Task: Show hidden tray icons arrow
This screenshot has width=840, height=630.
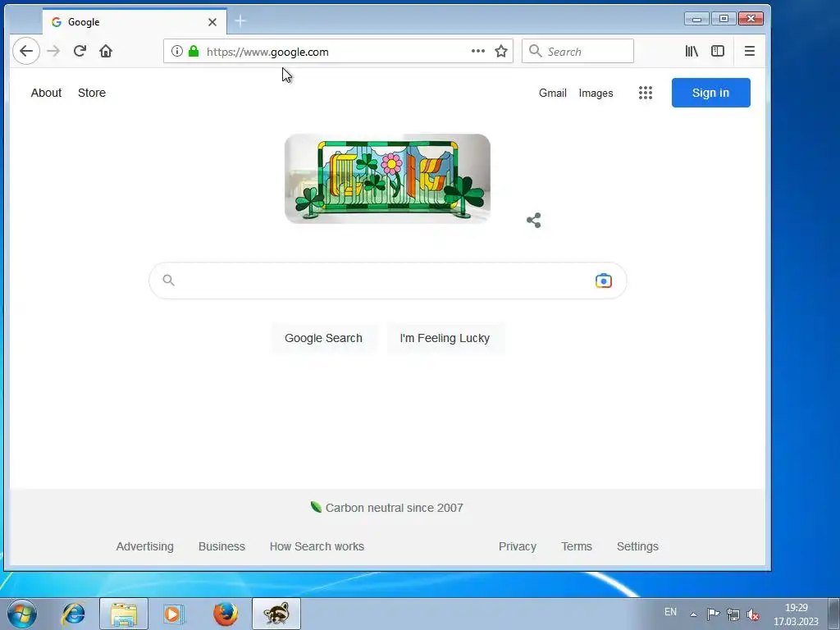Action: tap(693, 614)
